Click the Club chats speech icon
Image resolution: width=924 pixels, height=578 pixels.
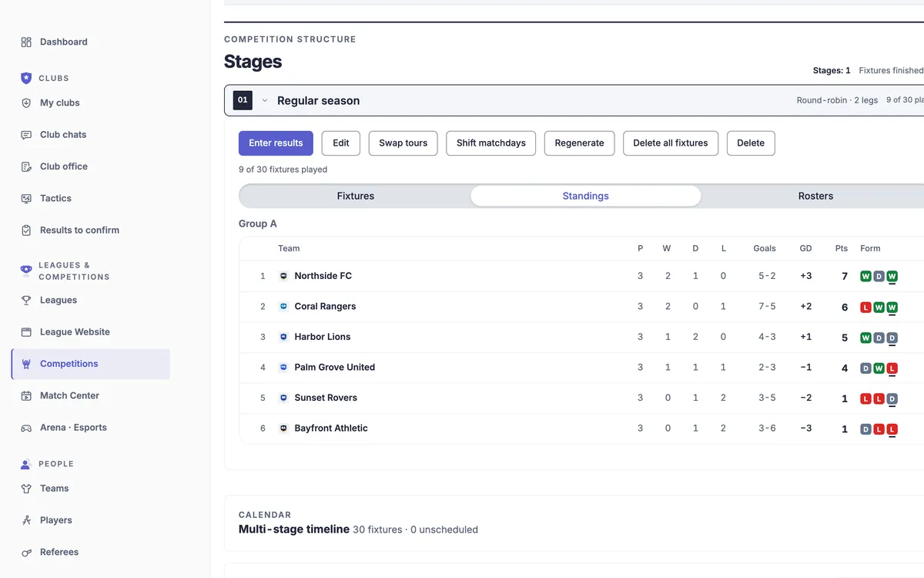26,135
